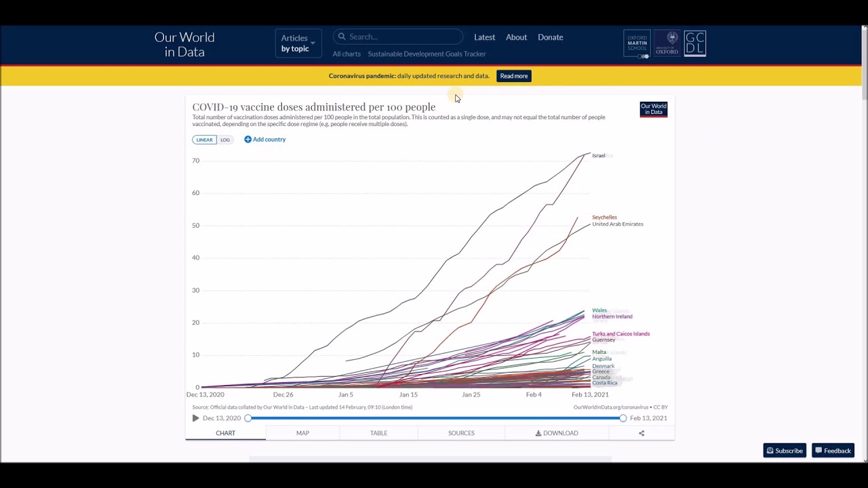This screenshot has height=488, width=868.
Task: Click Add country to choose countries
Action: 265,140
